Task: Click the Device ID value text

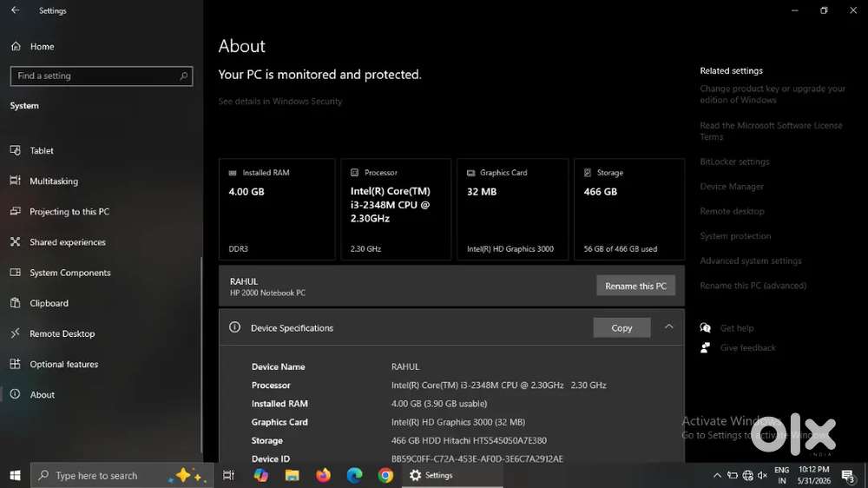Action: pos(477,458)
